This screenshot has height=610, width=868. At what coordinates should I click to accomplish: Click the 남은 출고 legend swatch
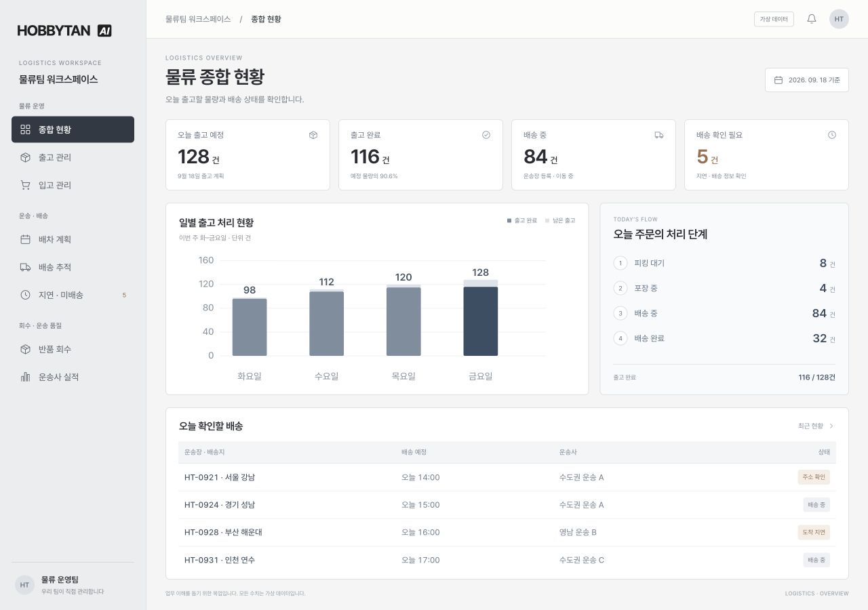[547, 220]
